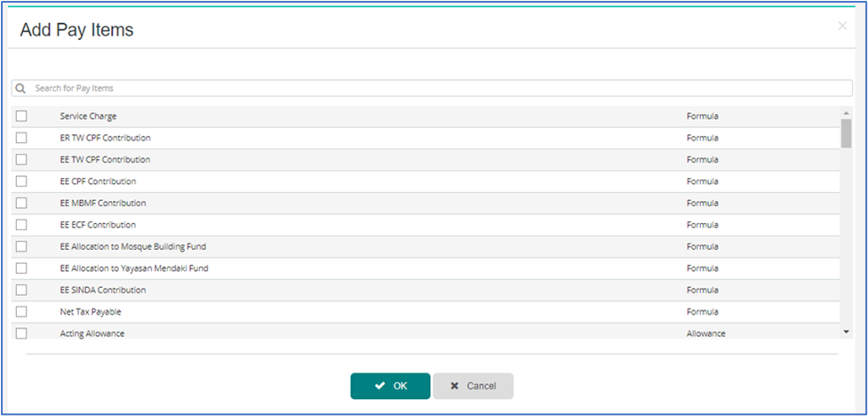This screenshot has height=416, width=868.
Task: Click the Cancel button
Action: click(473, 386)
